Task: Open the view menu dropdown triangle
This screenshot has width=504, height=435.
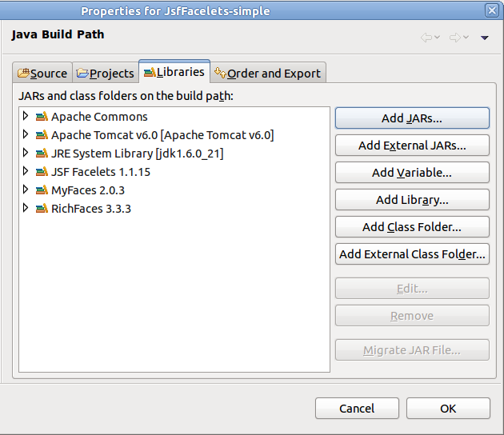Action: tap(484, 38)
